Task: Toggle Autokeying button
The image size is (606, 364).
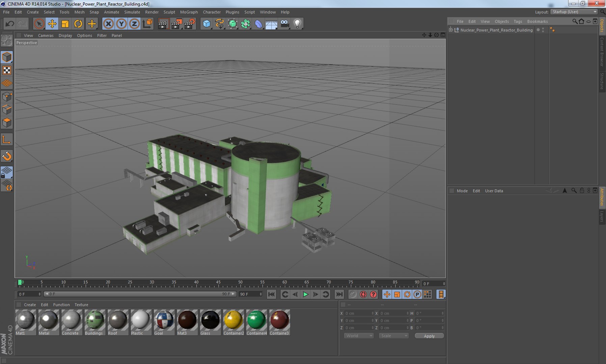Action: (363, 294)
